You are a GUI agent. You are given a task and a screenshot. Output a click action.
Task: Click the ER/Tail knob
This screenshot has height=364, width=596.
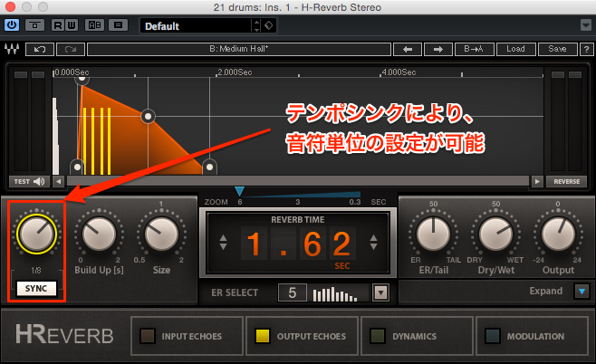pyautogui.click(x=433, y=234)
